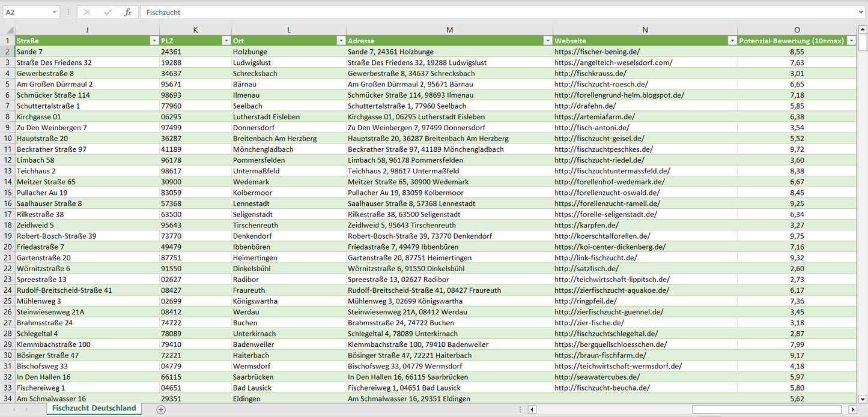Switch to the Fischzucht Deutschland sheet tab
868x417 pixels.
(x=94, y=408)
